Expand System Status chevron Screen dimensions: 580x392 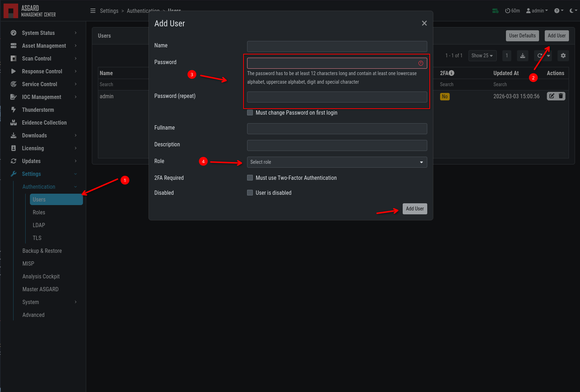pyautogui.click(x=75, y=33)
